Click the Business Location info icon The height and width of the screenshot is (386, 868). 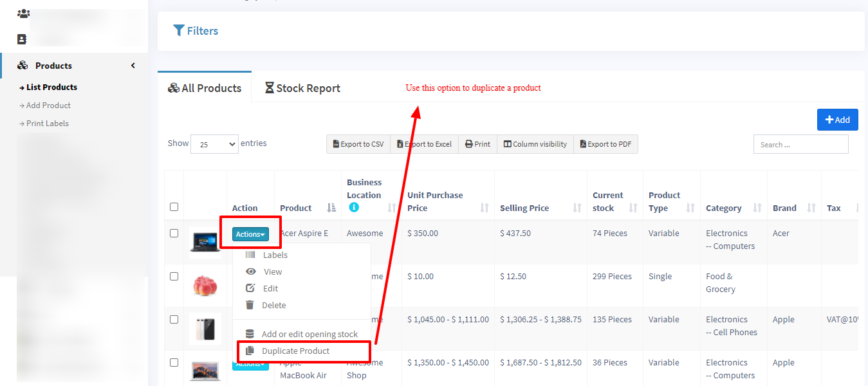[x=354, y=208]
